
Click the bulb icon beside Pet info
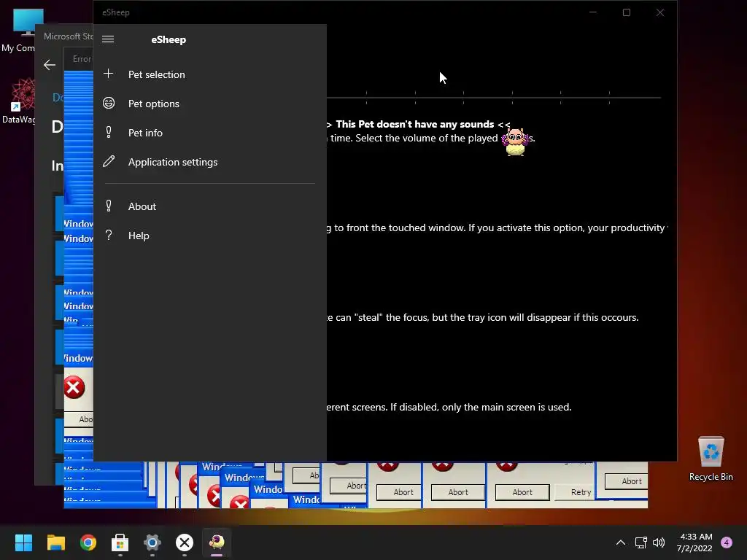[109, 133]
